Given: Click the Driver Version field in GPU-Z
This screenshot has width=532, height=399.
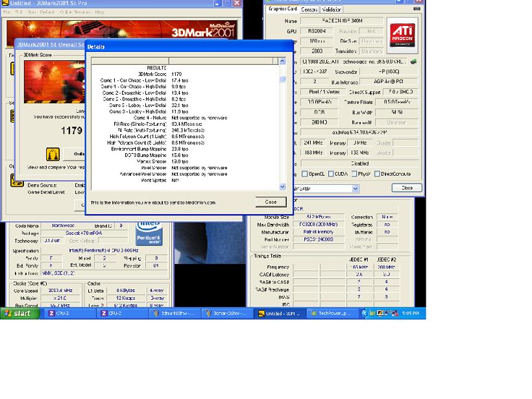Looking at the screenshot, I should tap(359, 132).
